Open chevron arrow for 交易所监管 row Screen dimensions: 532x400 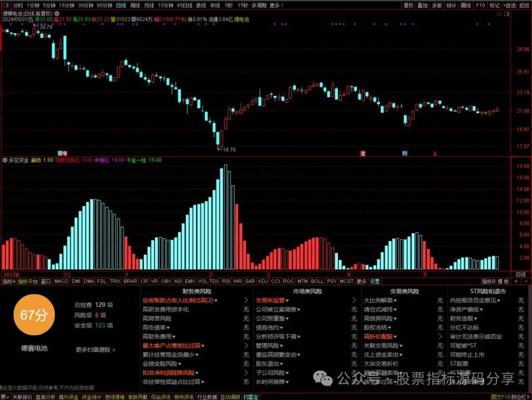[x=354, y=300]
